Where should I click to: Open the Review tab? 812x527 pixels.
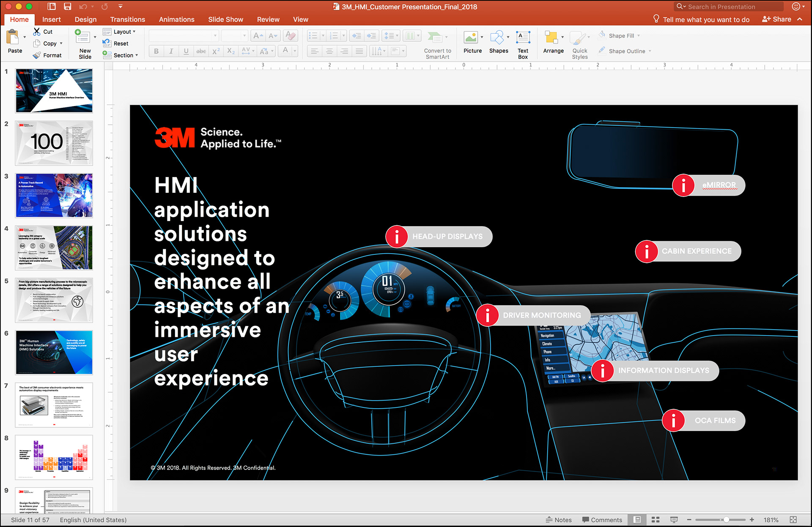268,19
